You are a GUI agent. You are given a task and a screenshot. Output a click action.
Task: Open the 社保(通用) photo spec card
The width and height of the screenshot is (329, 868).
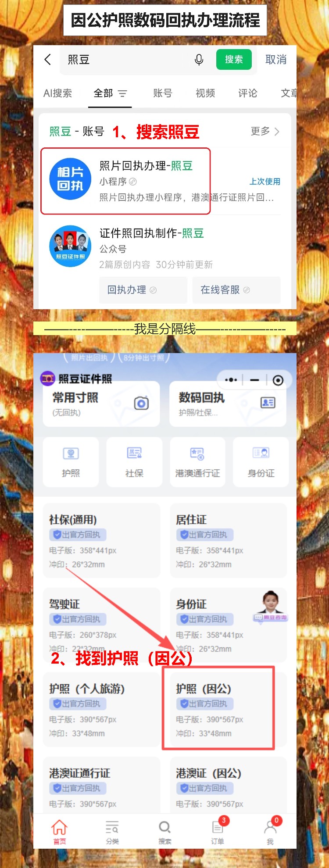point(101,540)
